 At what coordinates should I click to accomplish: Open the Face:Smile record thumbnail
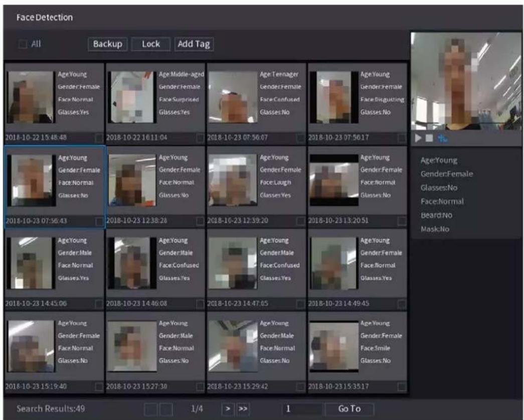pyautogui.click(x=334, y=346)
